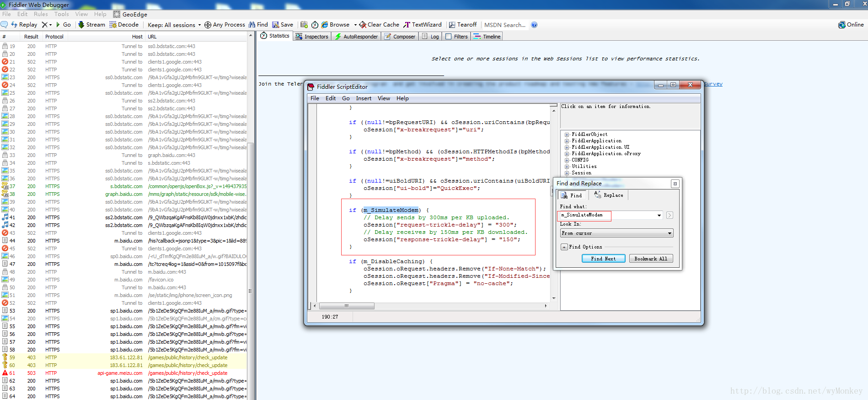Click the ScriptEditor horizontal scrollbar thumb

tap(347, 306)
